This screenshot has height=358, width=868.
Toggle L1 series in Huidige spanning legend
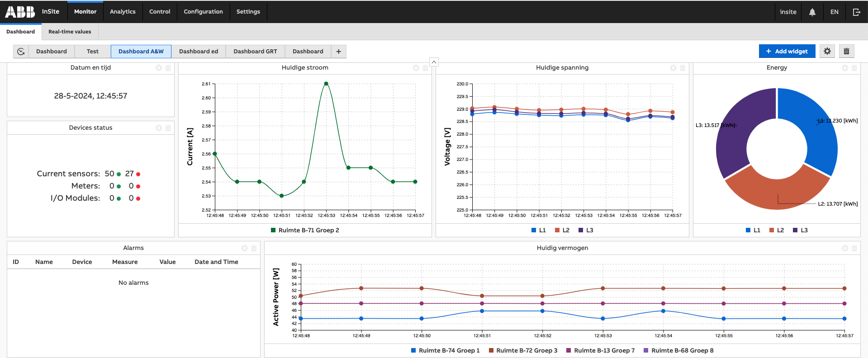[x=538, y=230]
